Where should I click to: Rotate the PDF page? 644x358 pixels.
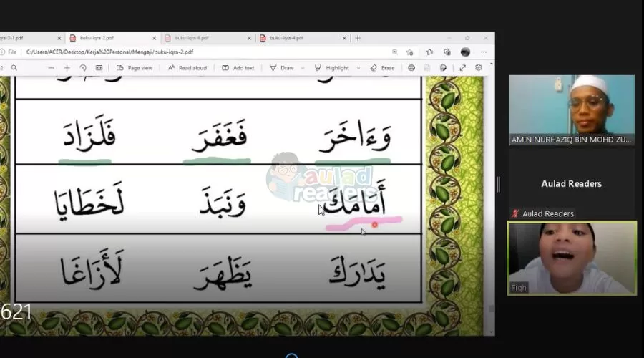click(83, 68)
